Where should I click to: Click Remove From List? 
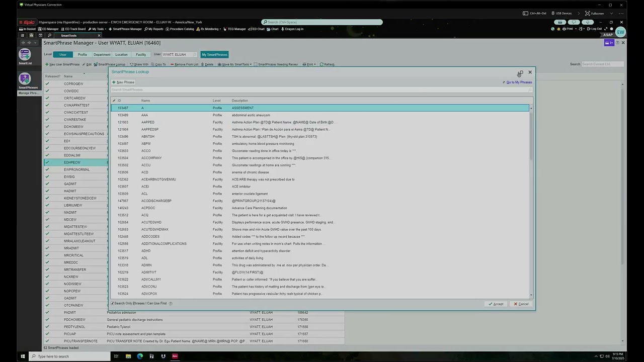point(184,64)
